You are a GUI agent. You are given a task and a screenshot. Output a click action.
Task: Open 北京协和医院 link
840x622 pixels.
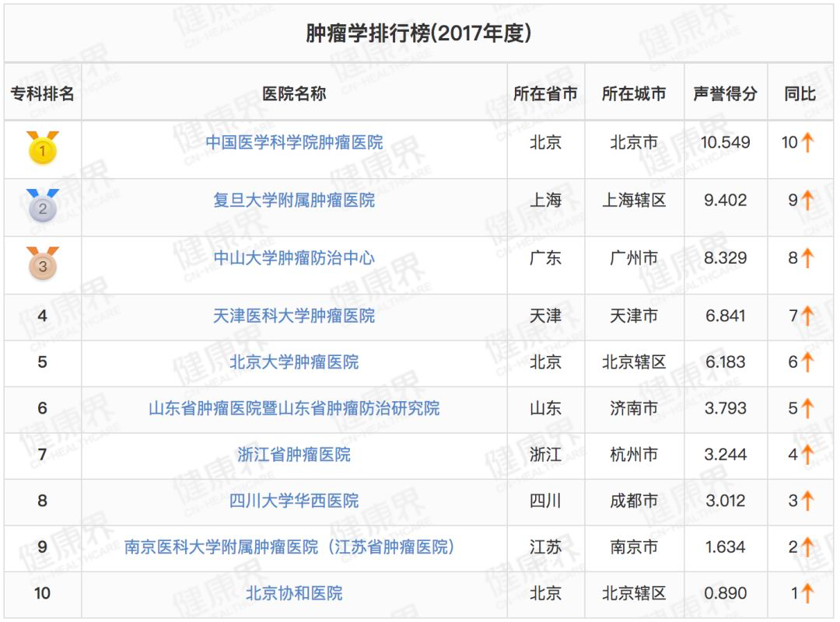[294, 593]
